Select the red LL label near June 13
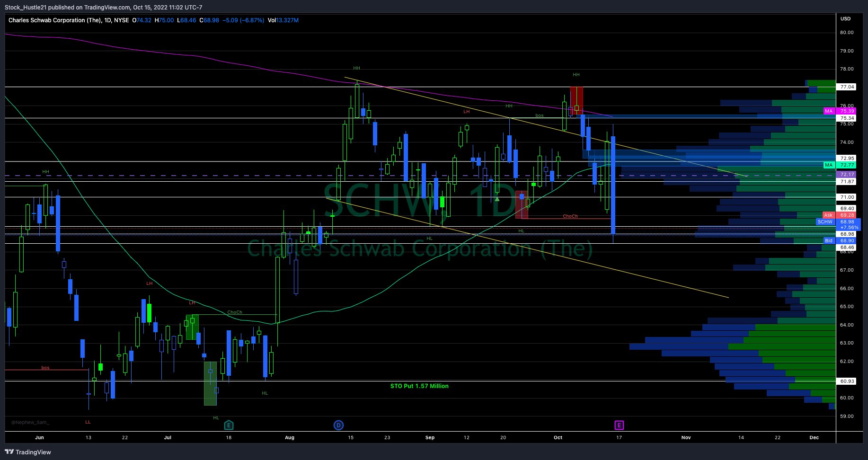The width and height of the screenshot is (868, 460). pyautogui.click(x=88, y=422)
